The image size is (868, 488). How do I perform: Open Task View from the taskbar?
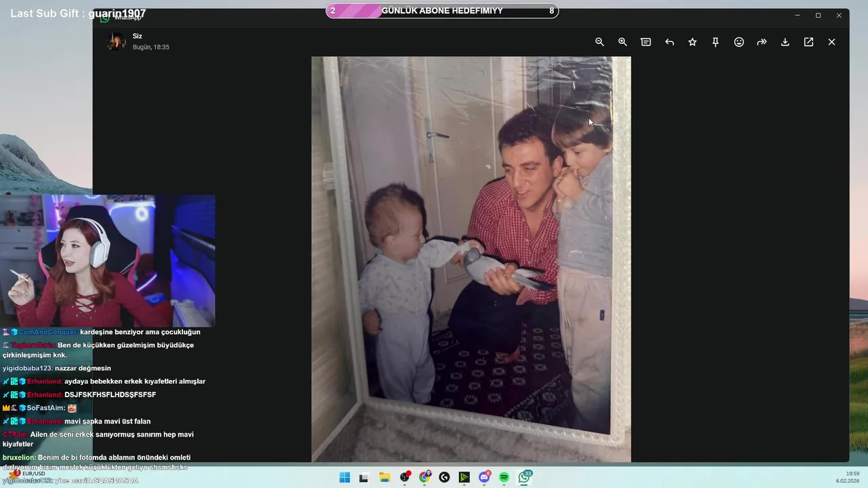pyautogui.click(x=363, y=477)
